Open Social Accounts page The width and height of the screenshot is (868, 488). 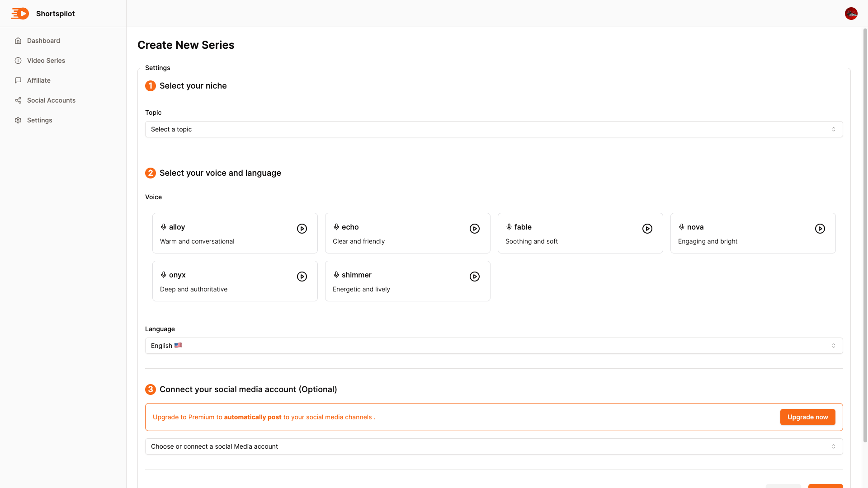51,100
